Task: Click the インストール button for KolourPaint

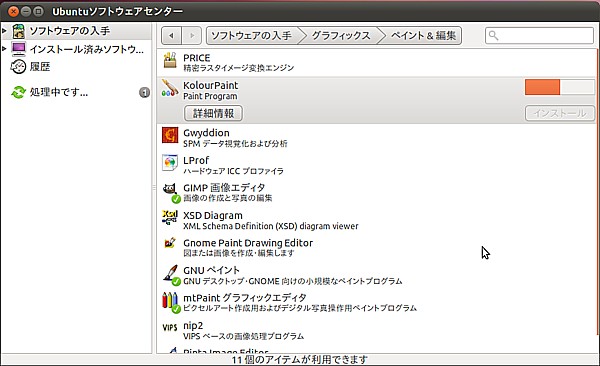Action: [x=559, y=113]
